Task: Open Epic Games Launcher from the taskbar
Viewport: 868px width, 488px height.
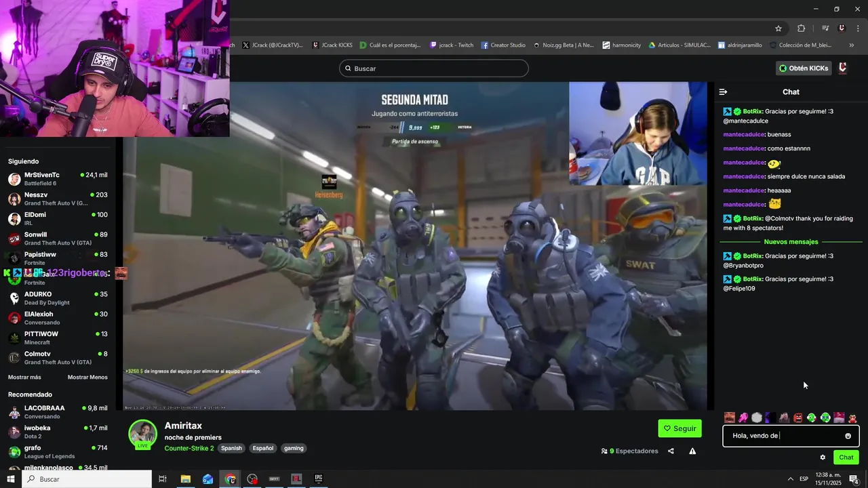Action: 318,479
